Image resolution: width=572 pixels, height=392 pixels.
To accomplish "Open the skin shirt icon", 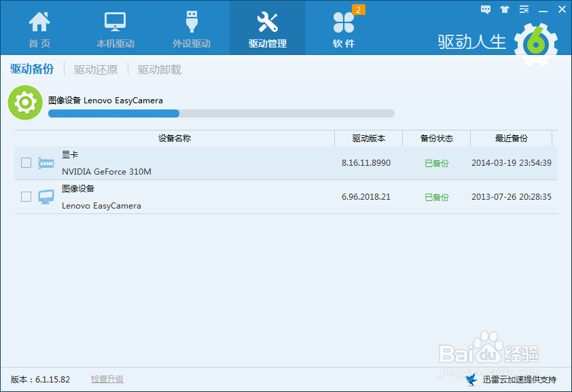I will pyautogui.click(x=505, y=10).
